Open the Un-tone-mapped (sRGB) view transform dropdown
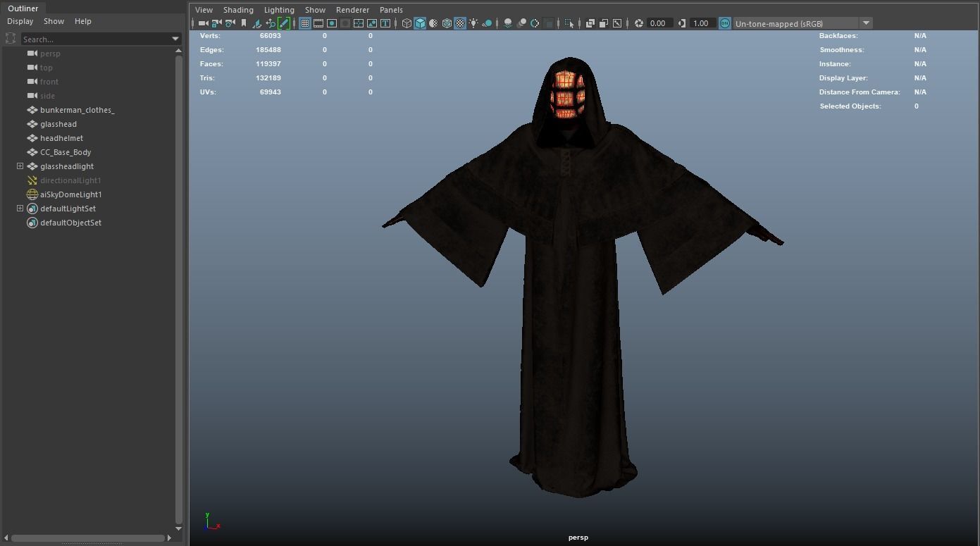980x546 pixels. [803, 23]
